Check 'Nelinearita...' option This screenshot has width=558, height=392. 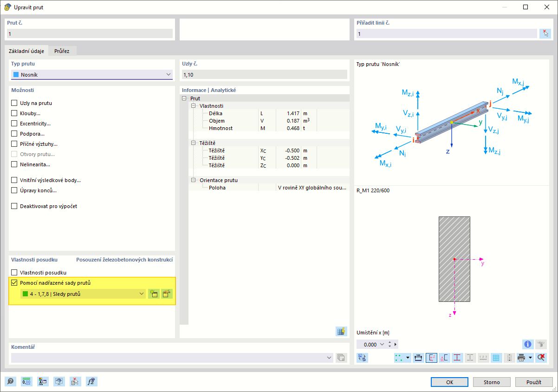[14, 164]
